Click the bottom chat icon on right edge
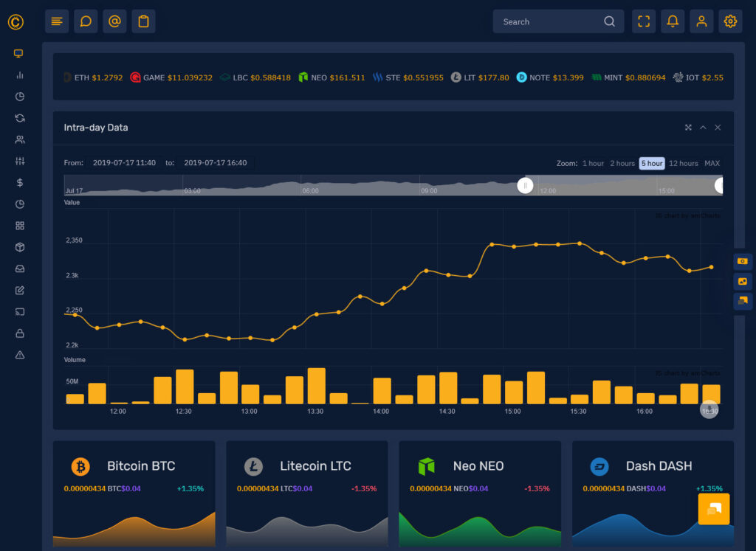 pos(743,301)
